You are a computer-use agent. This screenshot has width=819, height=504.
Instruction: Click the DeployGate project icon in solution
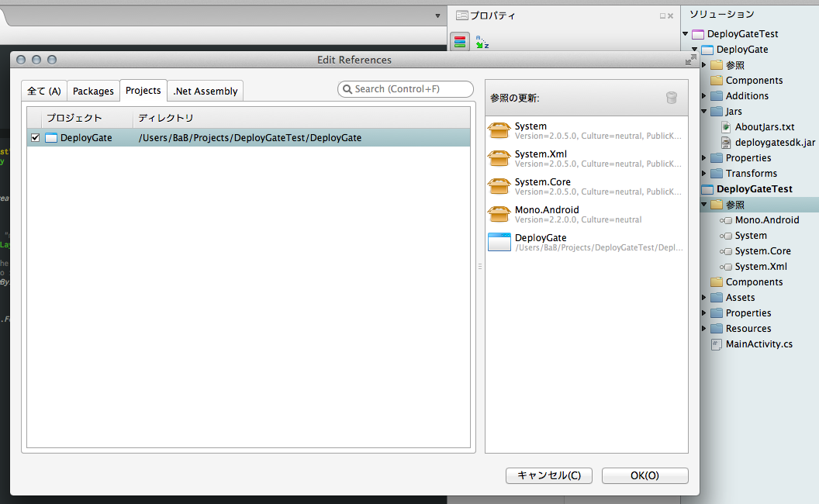point(707,50)
